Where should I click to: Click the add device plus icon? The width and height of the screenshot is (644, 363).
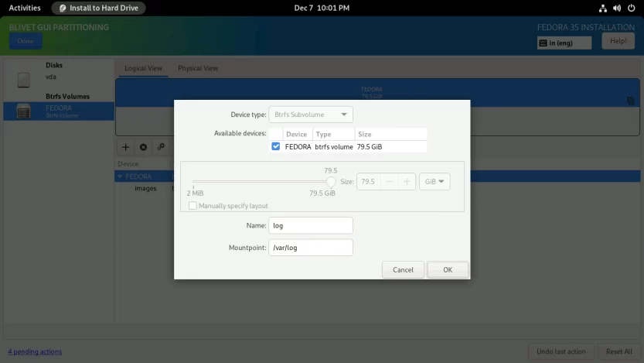[126, 147]
